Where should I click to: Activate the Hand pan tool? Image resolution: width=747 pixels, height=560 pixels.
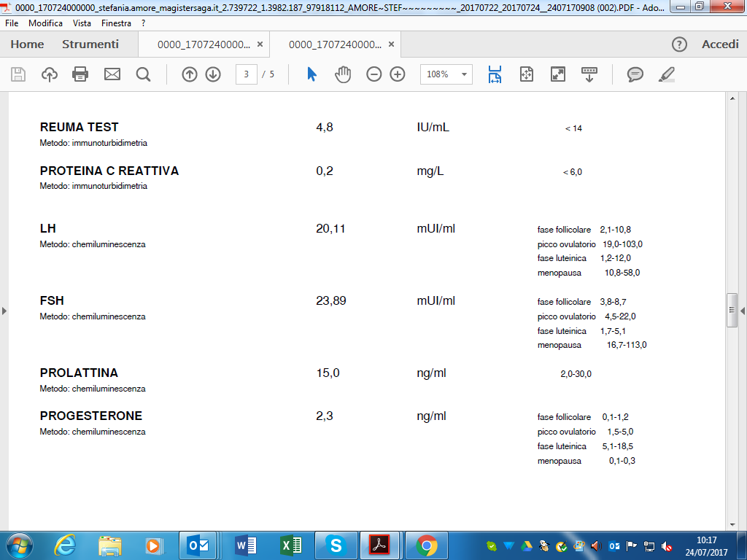point(343,74)
